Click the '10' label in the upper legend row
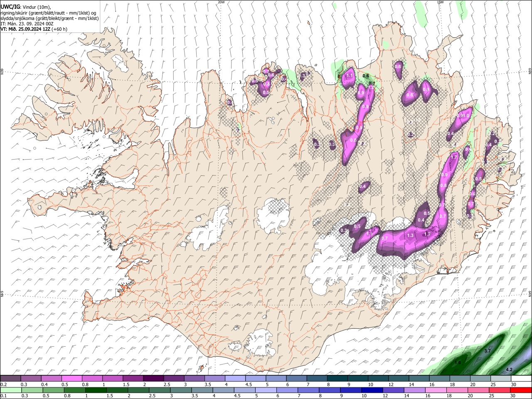Screen dimensions: 532x399 point(370,384)
